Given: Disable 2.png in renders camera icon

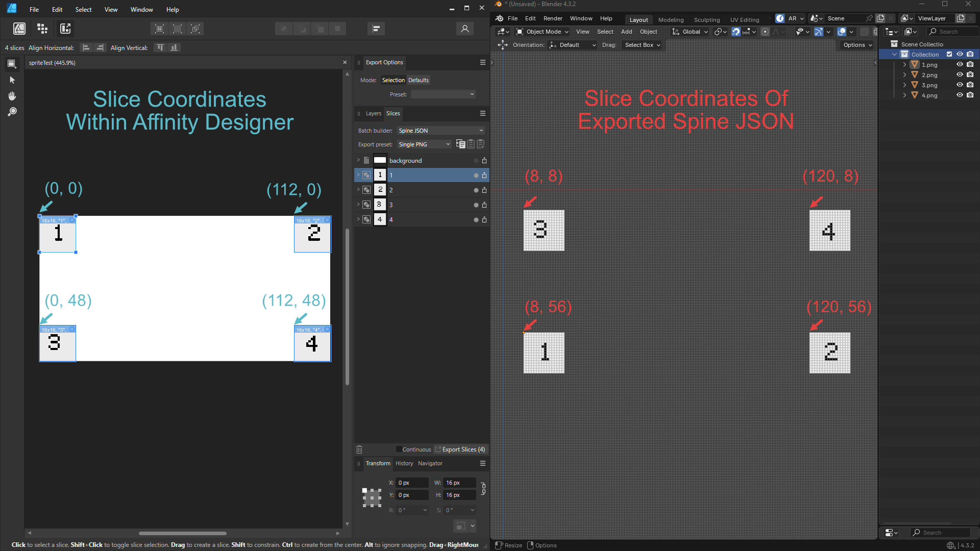Looking at the screenshot, I should click(970, 74).
